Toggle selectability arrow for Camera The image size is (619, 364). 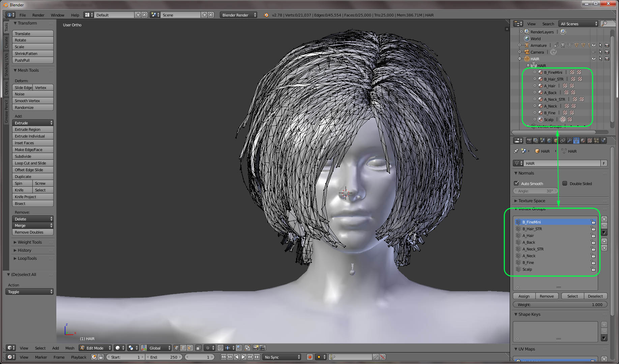click(x=600, y=52)
